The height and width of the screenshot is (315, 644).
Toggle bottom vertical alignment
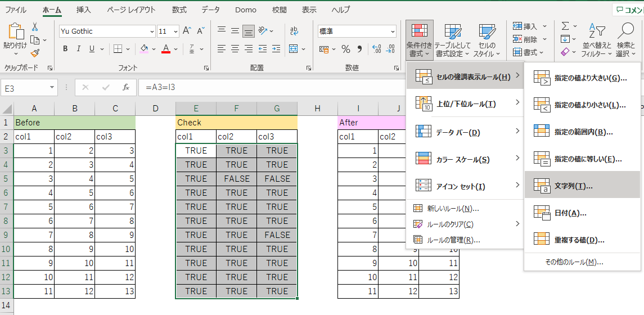[x=249, y=31]
